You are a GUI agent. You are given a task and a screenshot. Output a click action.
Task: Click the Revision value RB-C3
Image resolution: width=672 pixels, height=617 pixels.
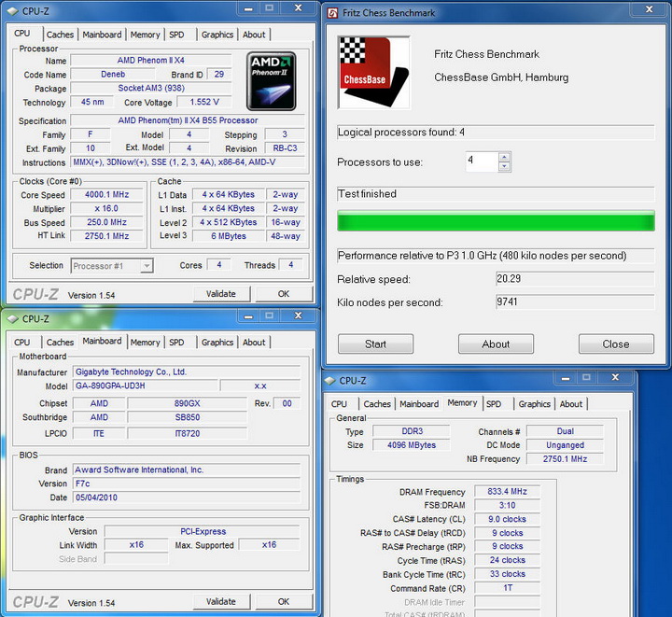tap(285, 148)
